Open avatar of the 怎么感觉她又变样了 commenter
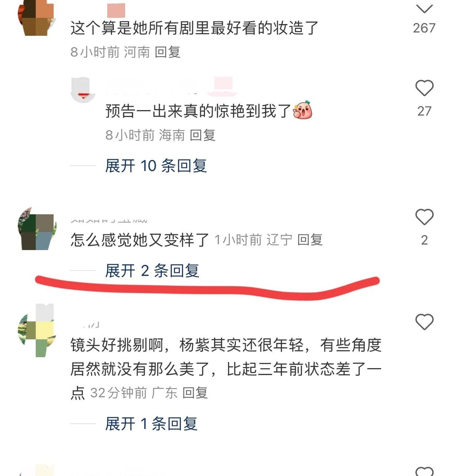Image resolution: width=453 pixels, height=476 pixels. (36, 229)
